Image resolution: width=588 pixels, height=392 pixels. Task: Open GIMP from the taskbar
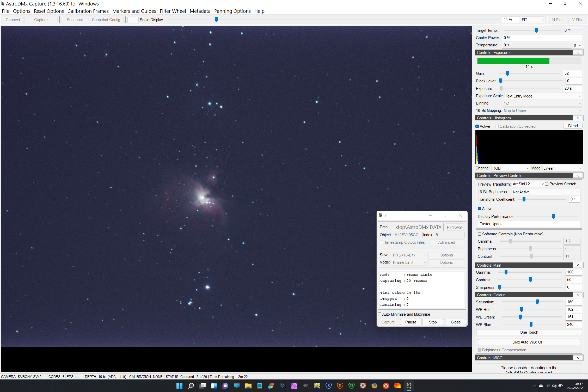coord(305,386)
